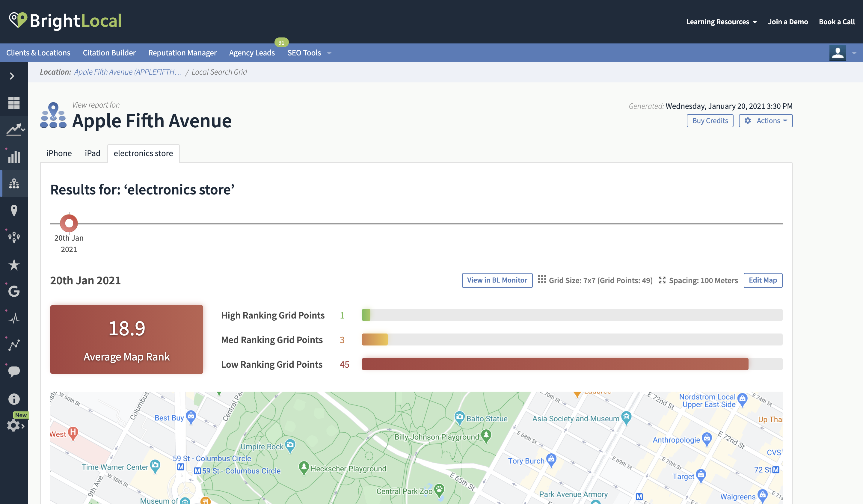Click the Low Ranking Grid Points count 45
The height and width of the screenshot is (504, 863).
(344, 364)
